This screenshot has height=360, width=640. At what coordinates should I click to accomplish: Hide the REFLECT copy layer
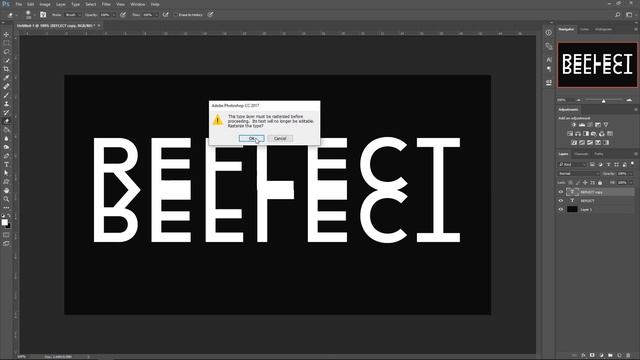coord(560,192)
